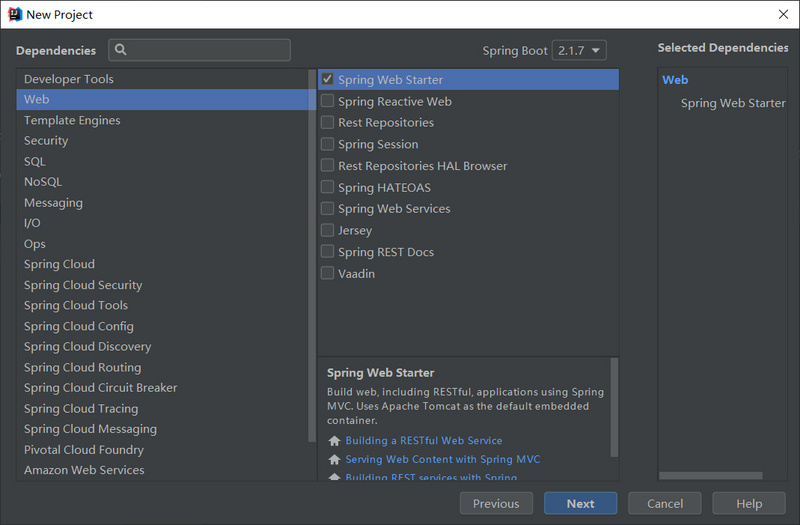Screen dimensions: 800x525
Task: Check the Spring HATEOAS dependency
Action: tap(327, 187)
